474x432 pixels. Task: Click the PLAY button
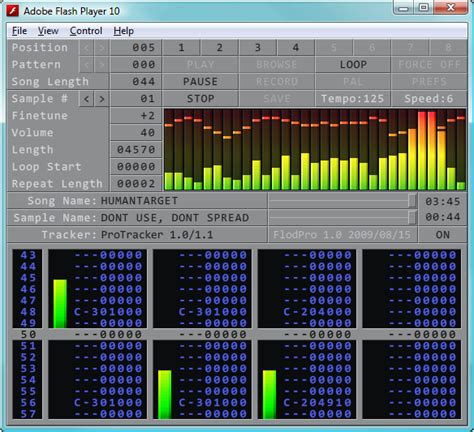[x=200, y=65]
